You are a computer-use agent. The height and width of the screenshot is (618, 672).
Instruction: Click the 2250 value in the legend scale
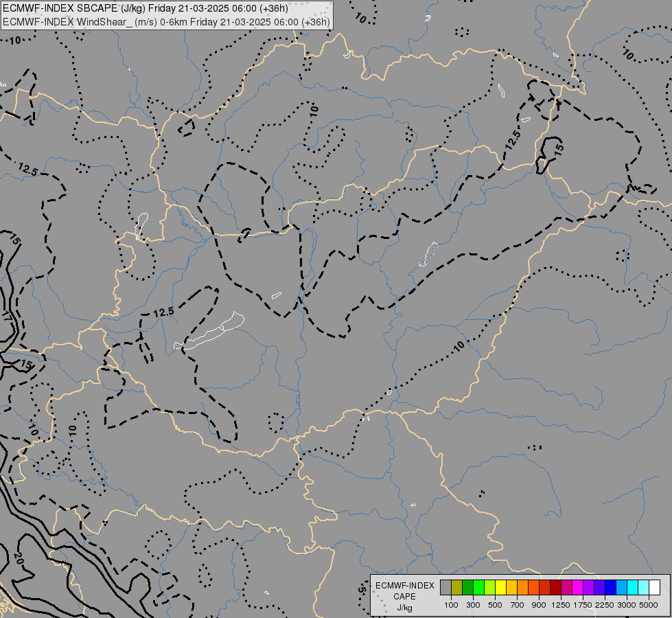605,605
